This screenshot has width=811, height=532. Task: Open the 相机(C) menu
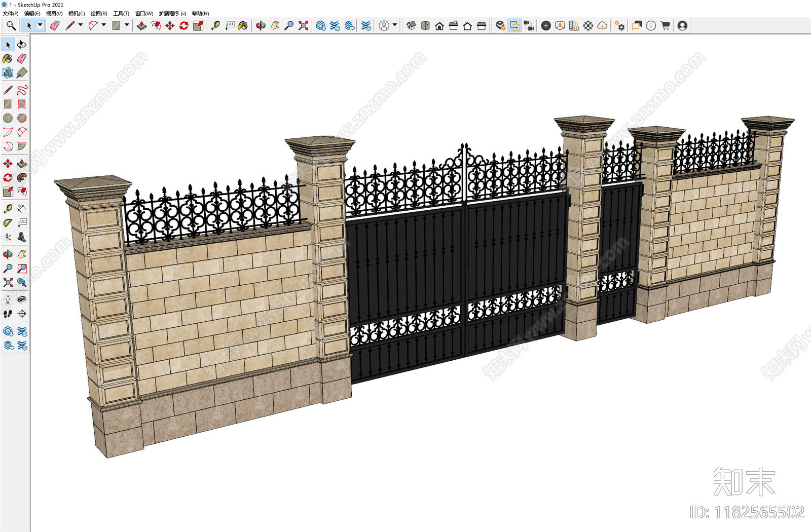[x=77, y=14]
